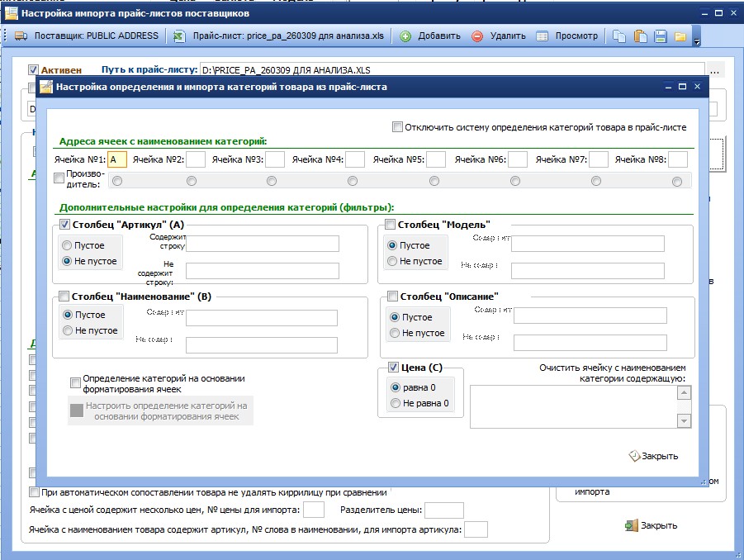Viewport: 744px width, 560px height.
Task: Click the Ячейка №2 input field
Action: tap(196, 159)
